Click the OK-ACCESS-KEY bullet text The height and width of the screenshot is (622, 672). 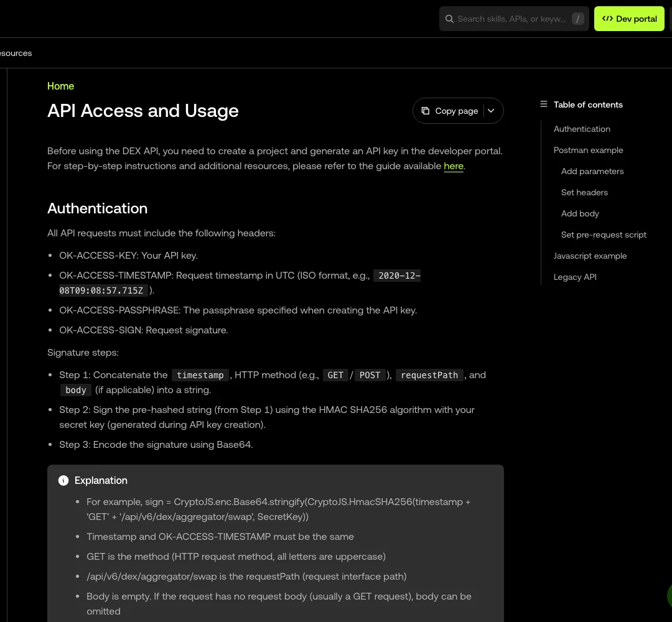coord(129,256)
